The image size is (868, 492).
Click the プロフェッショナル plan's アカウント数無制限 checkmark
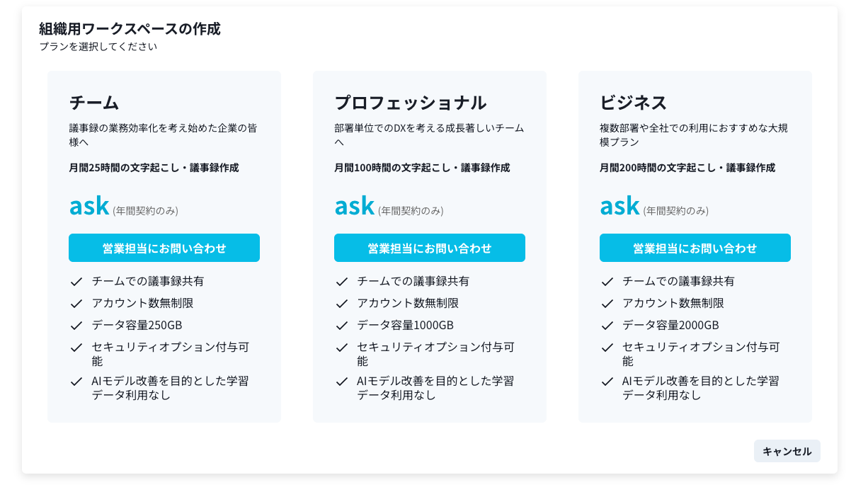(x=342, y=304)
